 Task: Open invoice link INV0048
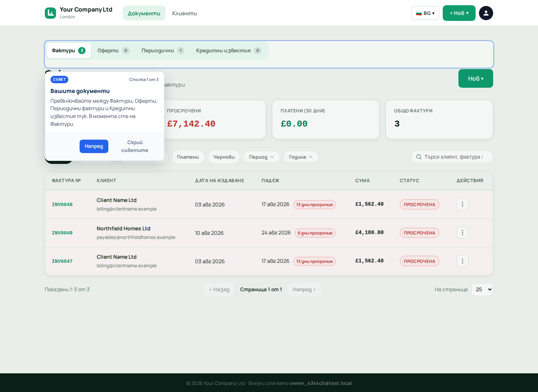[62, 205]
